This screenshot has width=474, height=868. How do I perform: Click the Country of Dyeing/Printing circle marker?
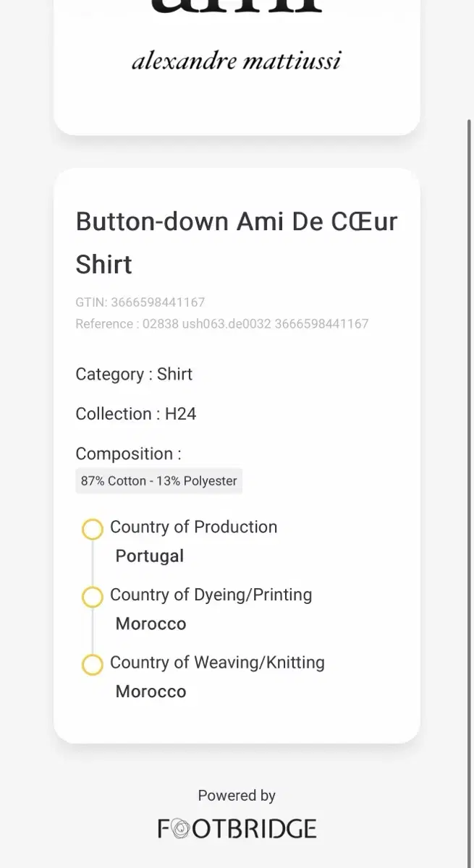93,597
